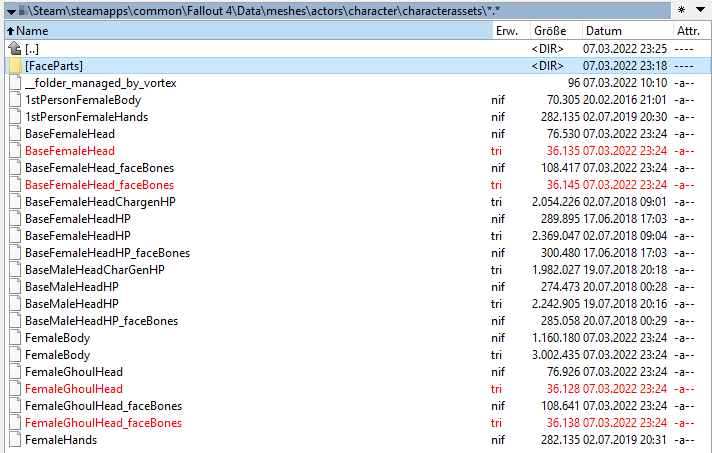Click file name BaseMaleHeadHP_faceBones
Screen dimensions: 712x453
[101, 321]
